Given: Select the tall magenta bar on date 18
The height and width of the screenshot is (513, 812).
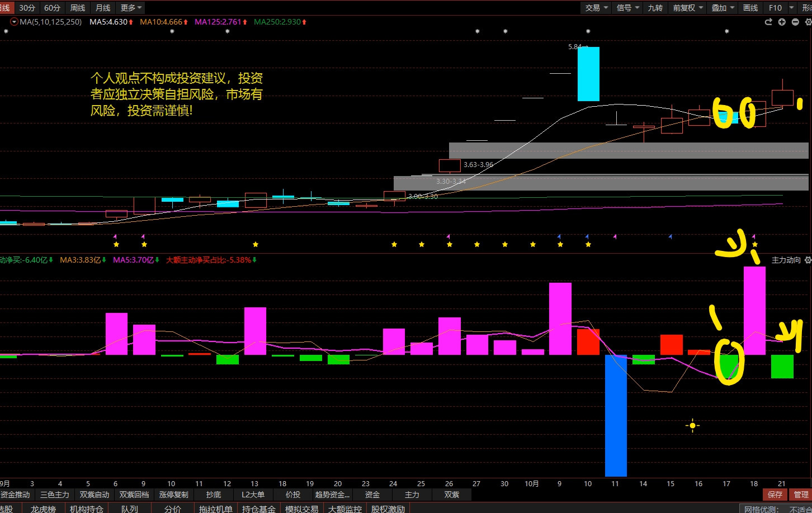Looking at the screenshot, I should click(754, 311).
